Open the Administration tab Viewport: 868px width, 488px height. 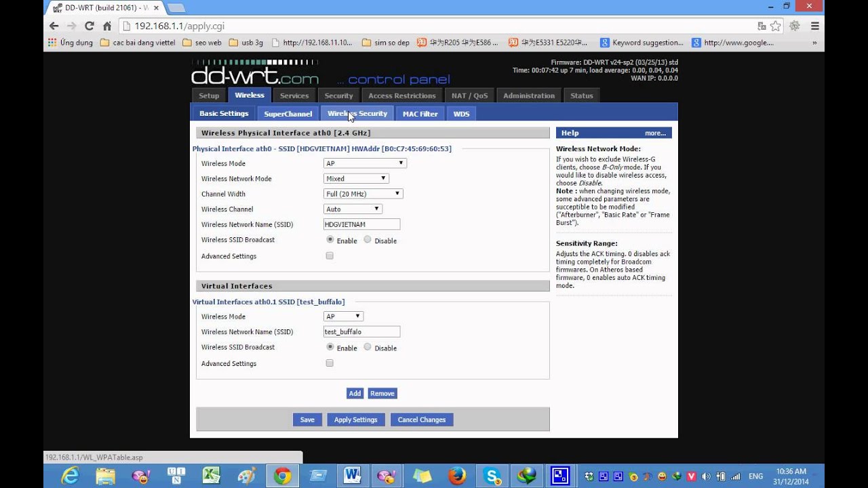click(x=529, y=96)
